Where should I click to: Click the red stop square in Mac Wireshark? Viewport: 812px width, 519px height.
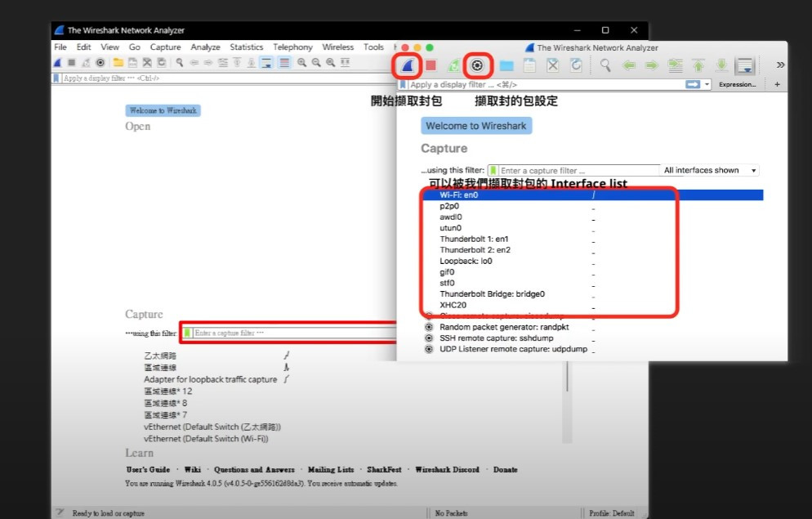431,65
